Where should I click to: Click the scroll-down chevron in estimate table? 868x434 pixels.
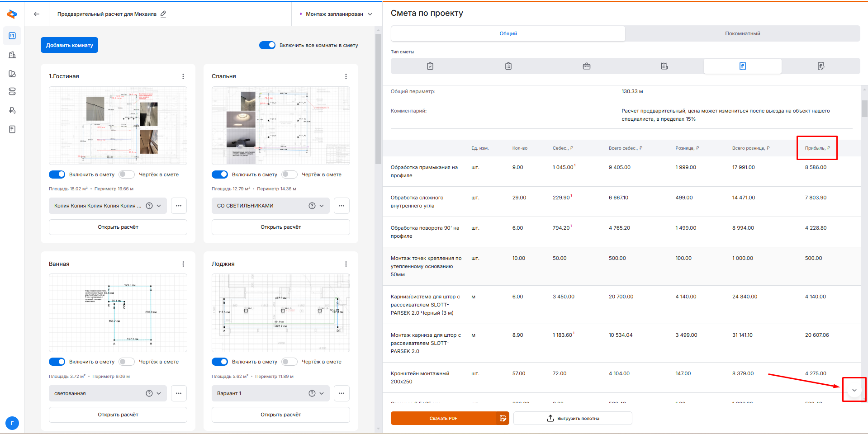854,390
